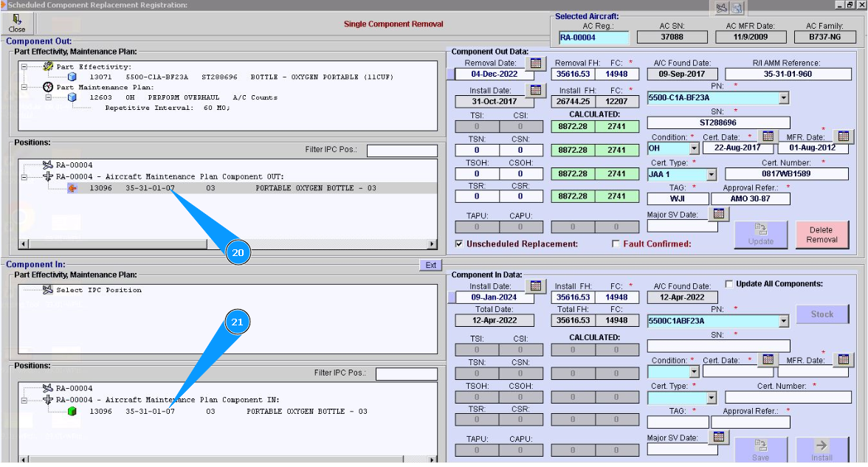Click the Close toolbar button
868x467 pixels.
pyautogui.click(x=17, y=24)
